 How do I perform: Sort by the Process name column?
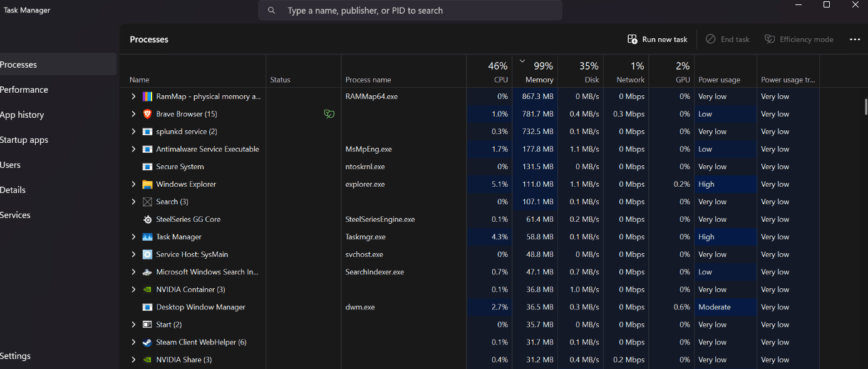coord(404,71)
